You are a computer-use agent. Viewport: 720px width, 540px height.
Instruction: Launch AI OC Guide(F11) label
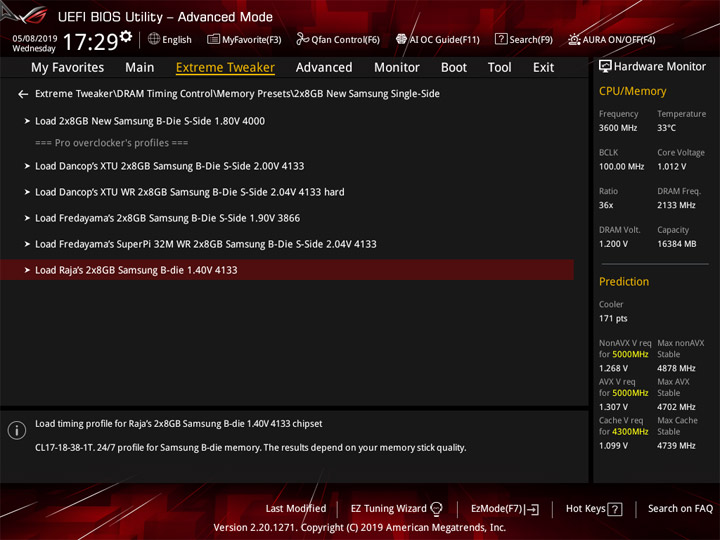click(x=444, y=40)
